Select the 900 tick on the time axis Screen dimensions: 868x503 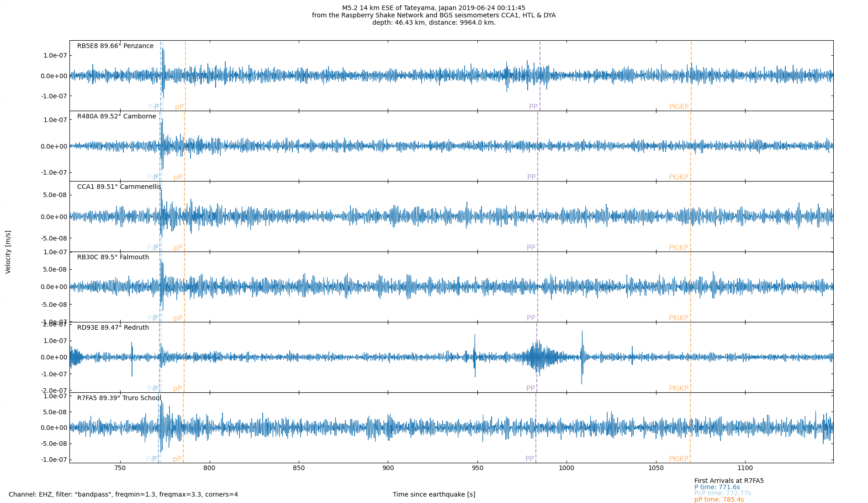pos(388,468)
